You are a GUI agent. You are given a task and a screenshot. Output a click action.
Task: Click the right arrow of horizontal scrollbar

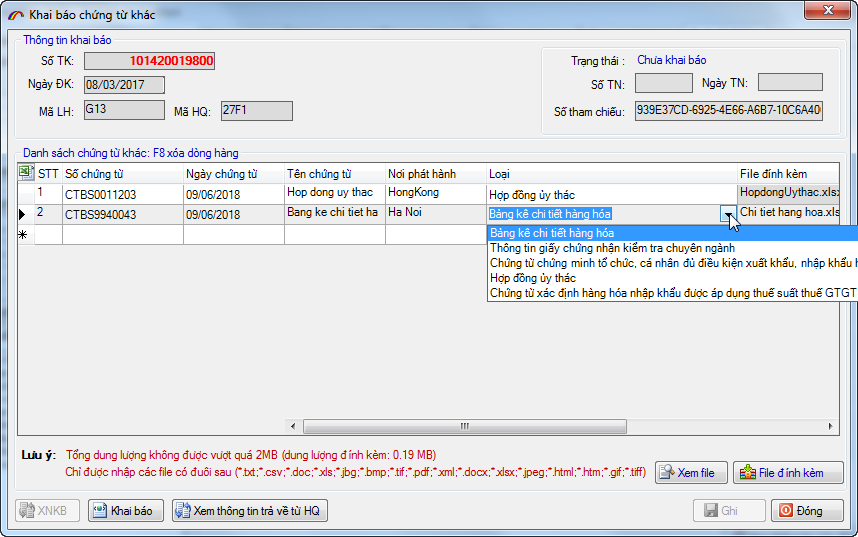tap(831, 427)
